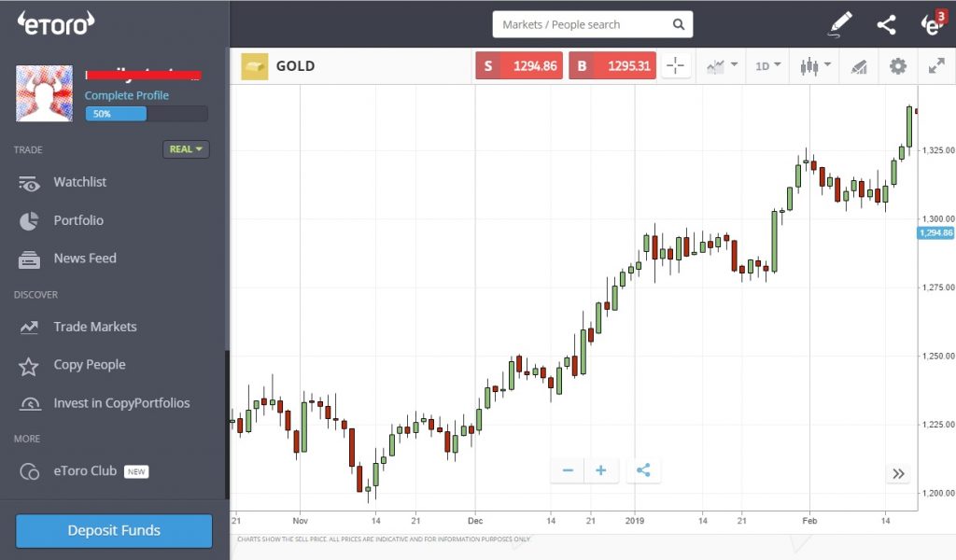Click the Sell price 1294.86 button
Screen dimensions: 956x560
coord(518,65)
